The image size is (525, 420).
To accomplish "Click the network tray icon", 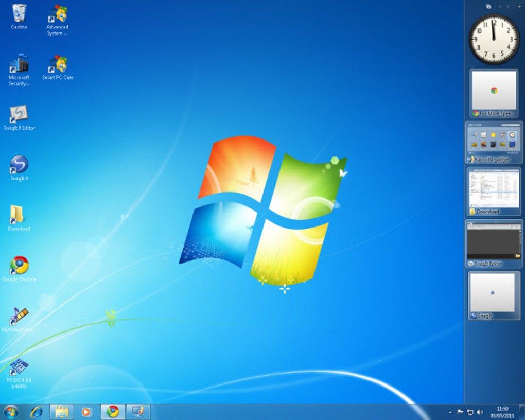I will pyautogui.click(x=470, y=412).
